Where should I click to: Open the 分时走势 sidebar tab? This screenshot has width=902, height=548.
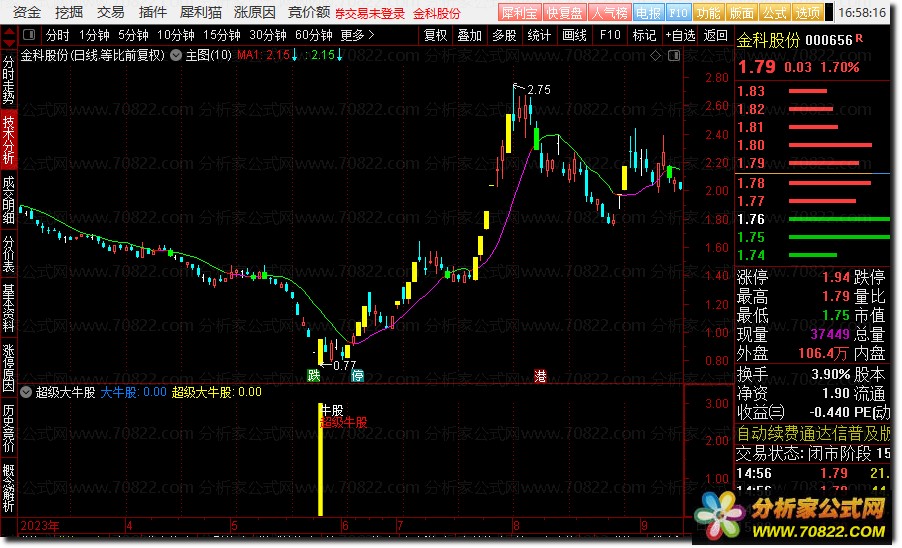tap(9, 79)
